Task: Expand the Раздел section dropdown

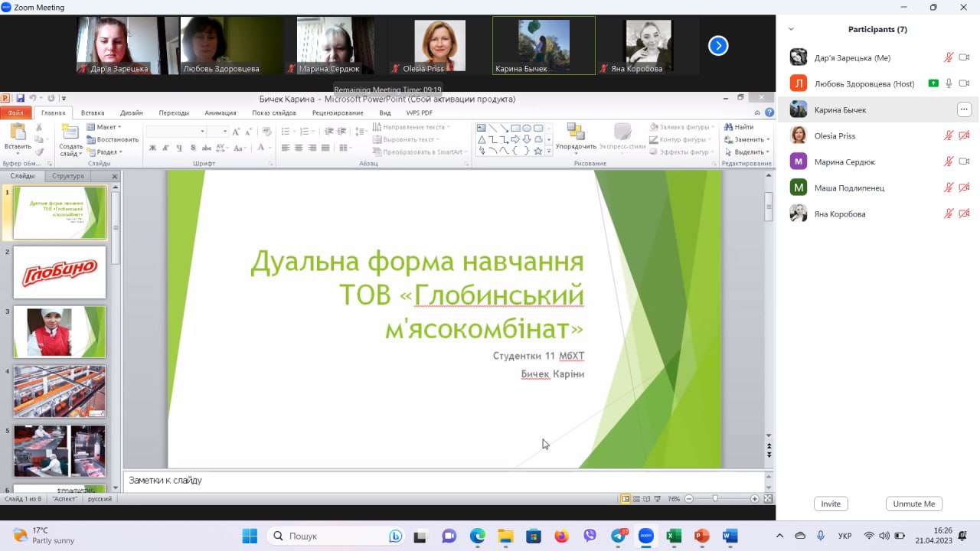Action: [x=106, y=152]
